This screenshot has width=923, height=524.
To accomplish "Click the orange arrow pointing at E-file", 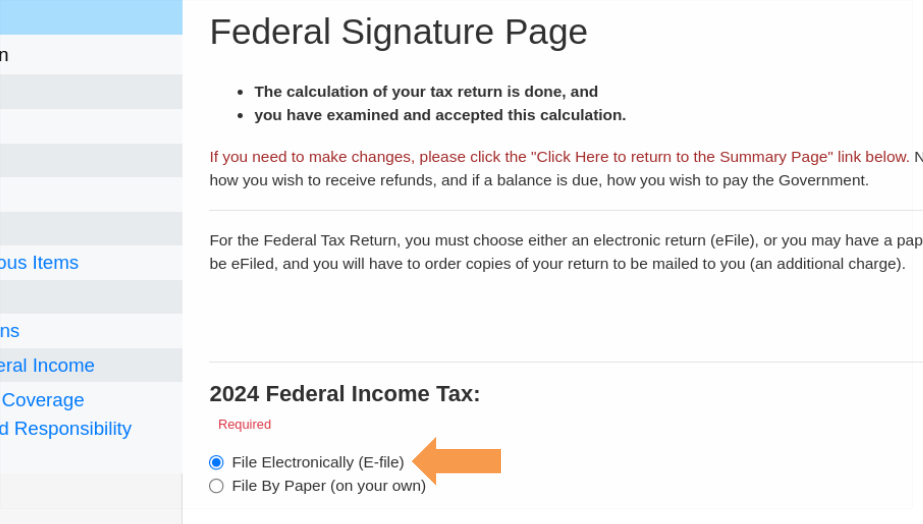I will [457, 461].
